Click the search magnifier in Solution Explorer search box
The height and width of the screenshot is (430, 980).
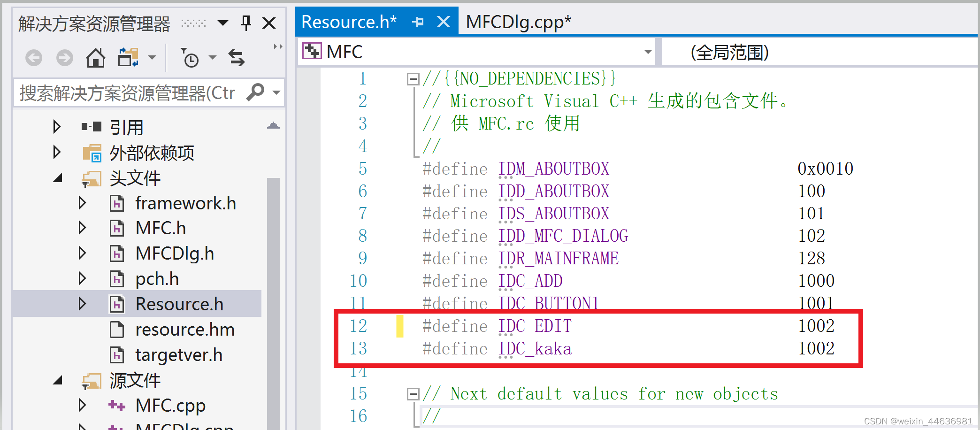255,92
